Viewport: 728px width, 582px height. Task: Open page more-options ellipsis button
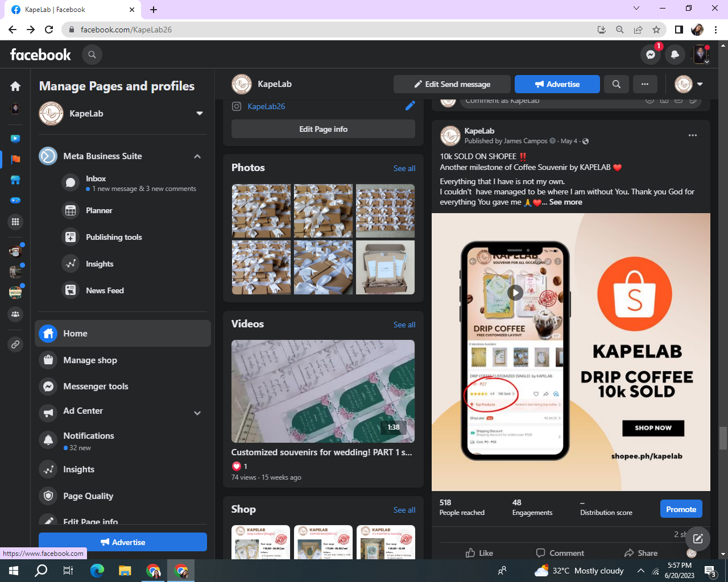(x=645, y=84)
